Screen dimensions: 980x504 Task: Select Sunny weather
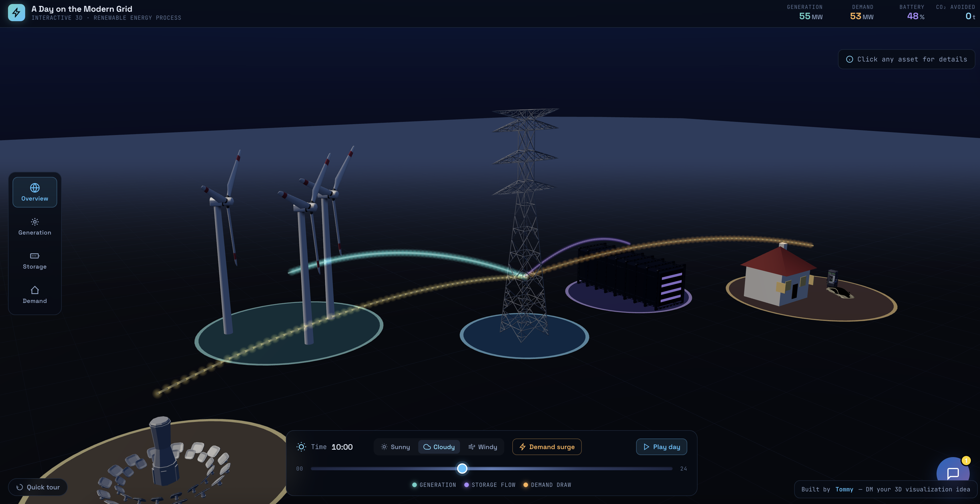pos(396,447)
